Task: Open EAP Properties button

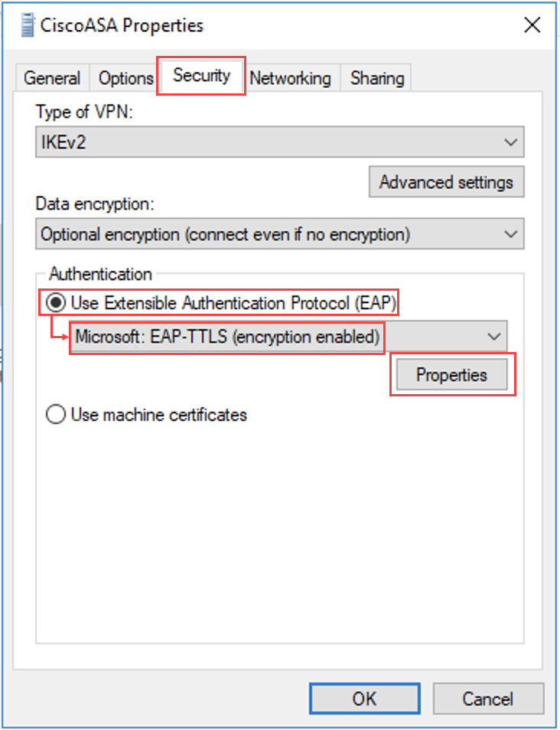Action: click(x=451, y=375)
